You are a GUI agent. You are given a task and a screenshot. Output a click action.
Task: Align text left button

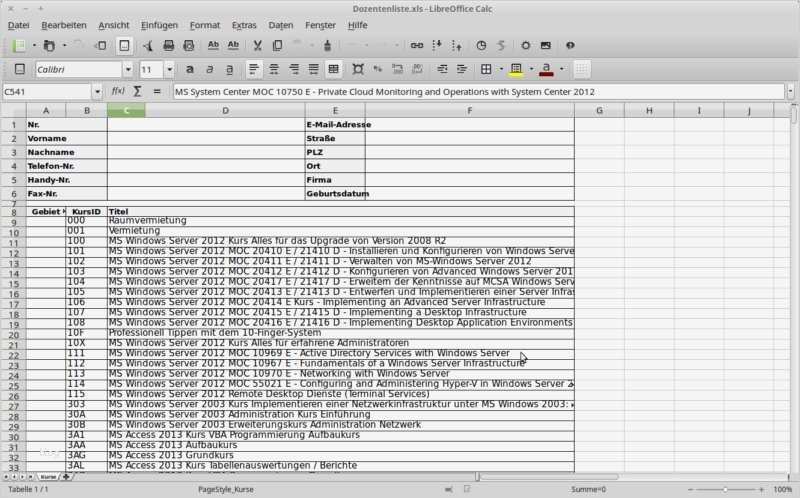click(254, 69)
